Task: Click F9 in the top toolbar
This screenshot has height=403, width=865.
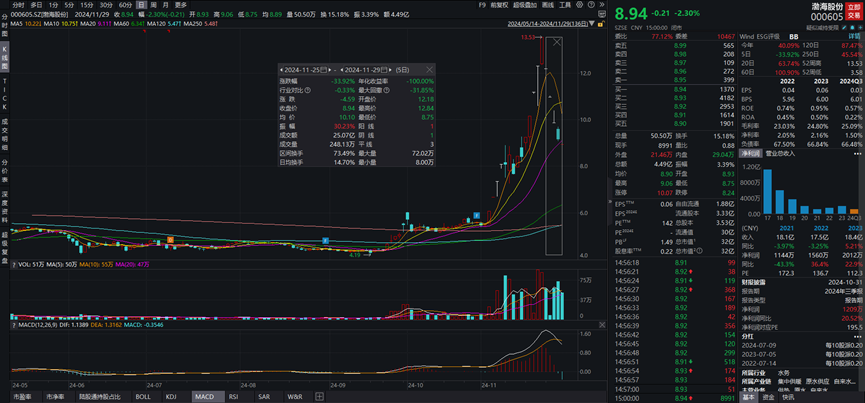Action: 483,4
